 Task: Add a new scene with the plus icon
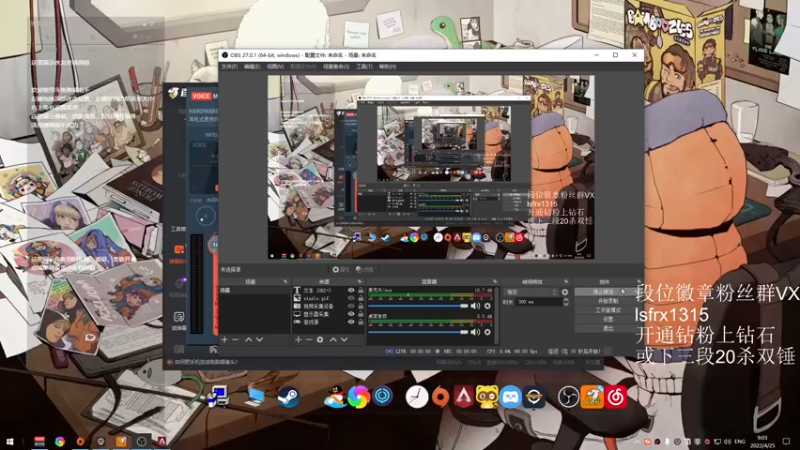coord(224,340)
